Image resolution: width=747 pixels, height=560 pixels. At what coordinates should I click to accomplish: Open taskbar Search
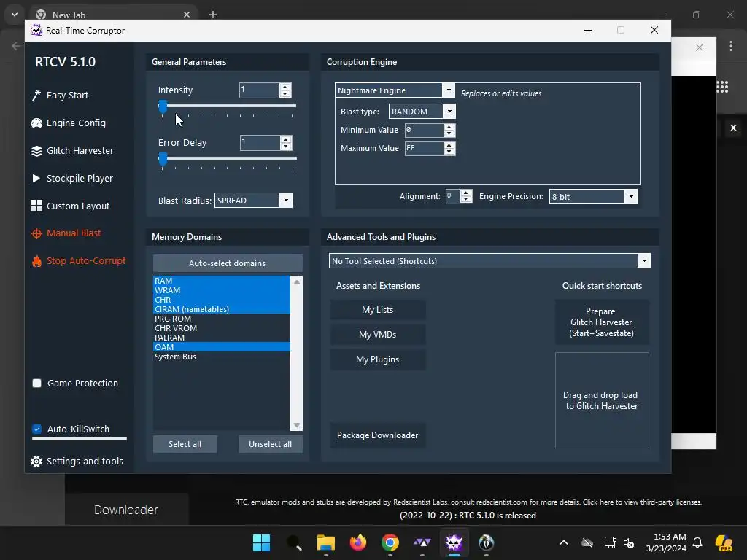(294, 542)
